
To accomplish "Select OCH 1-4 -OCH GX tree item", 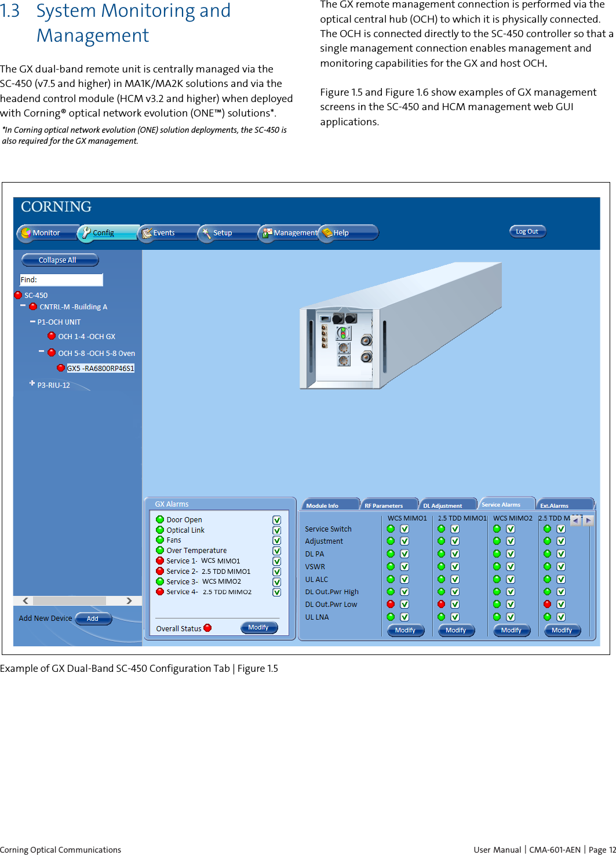I will point(86,336).
